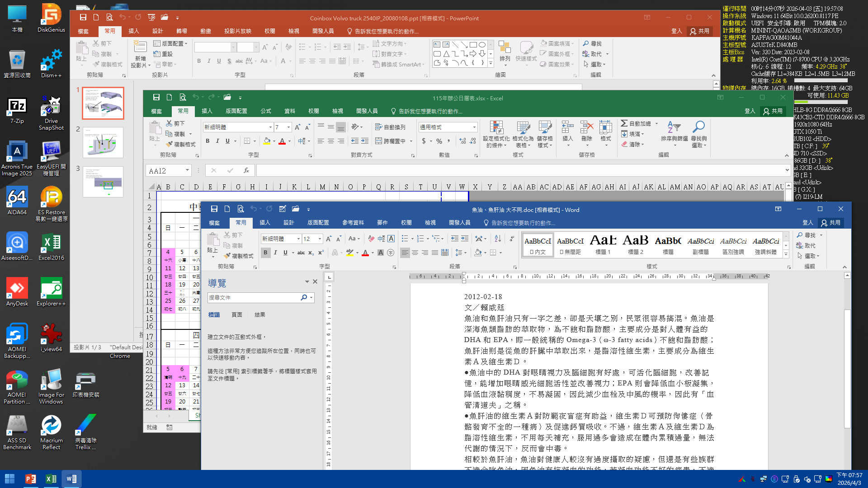The height and width of the screenshot is (488, 868).
Task: Click the Excel percent style icon
Action: 439,141
